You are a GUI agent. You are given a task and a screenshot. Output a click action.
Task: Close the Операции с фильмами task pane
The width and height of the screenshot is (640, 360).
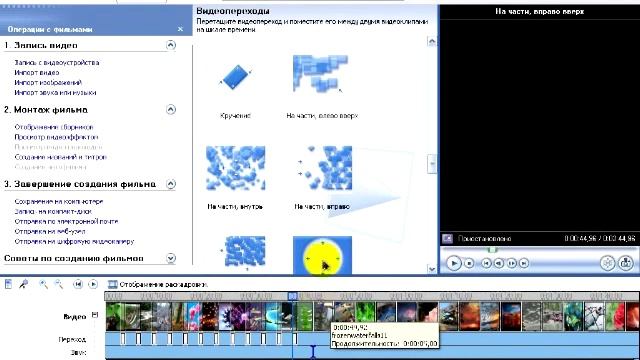(180, 29)
